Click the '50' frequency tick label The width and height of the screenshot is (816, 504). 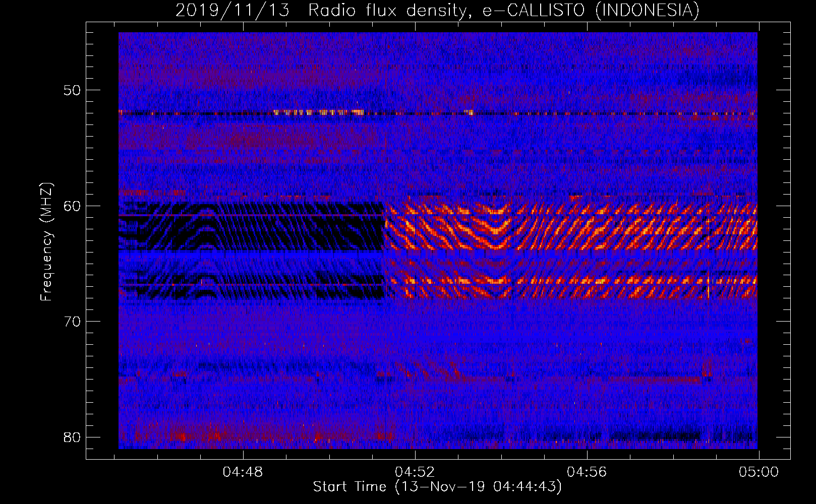73,90
